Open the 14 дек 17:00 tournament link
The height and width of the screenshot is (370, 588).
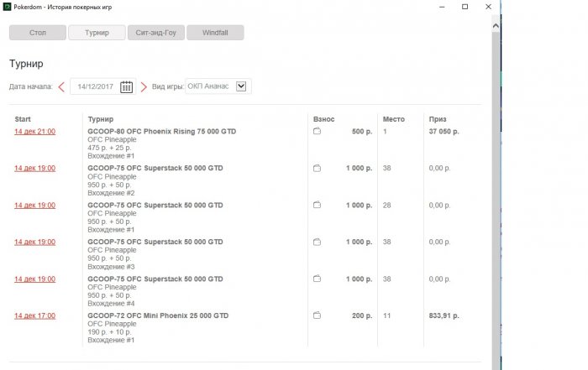pyautogui.click(x=35, y=315)
